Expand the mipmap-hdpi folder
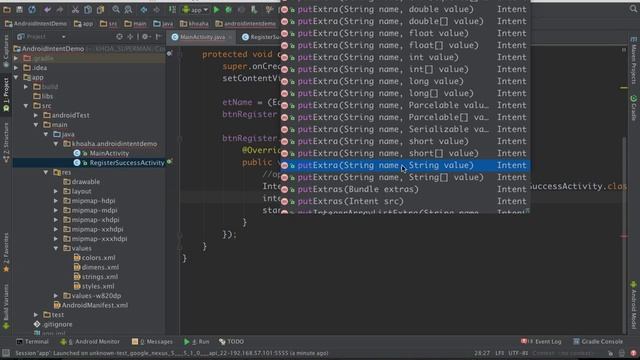This screenshot has width=640, height=360. (x=56, y=201)
